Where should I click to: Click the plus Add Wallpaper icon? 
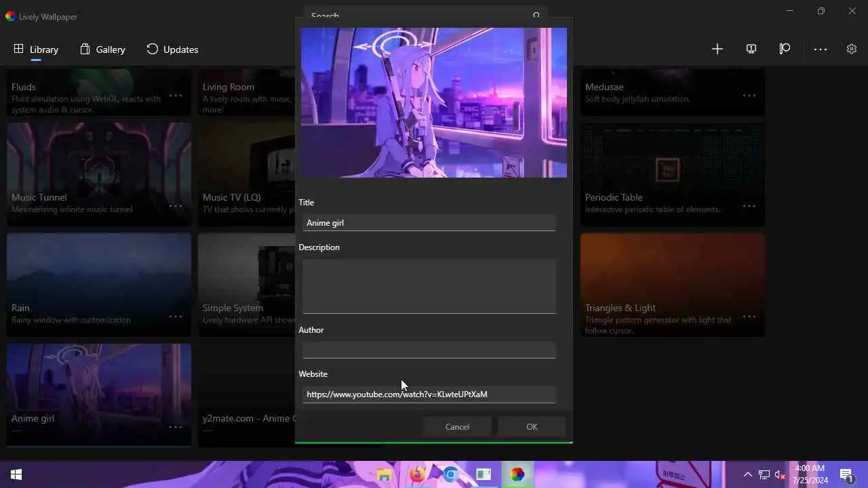tap(717, 49)
